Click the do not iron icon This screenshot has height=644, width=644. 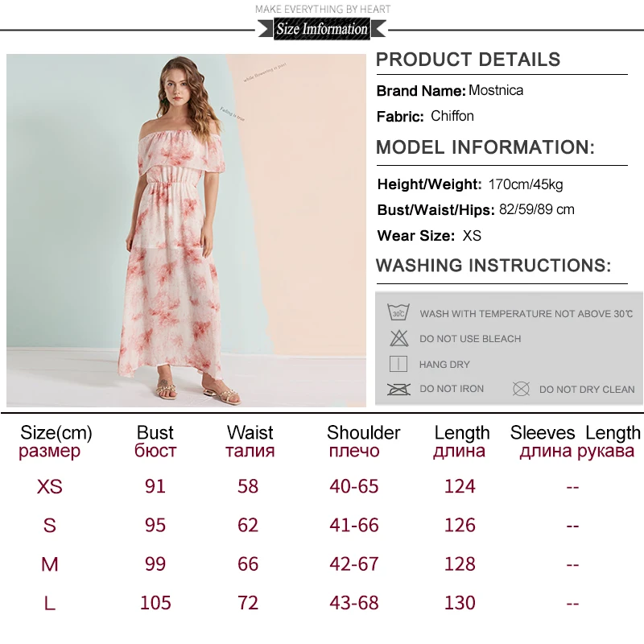tap(398, 389)
